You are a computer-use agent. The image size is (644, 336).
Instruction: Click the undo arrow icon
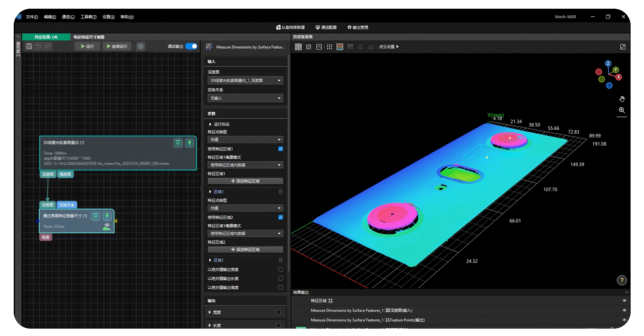point(39,46)
